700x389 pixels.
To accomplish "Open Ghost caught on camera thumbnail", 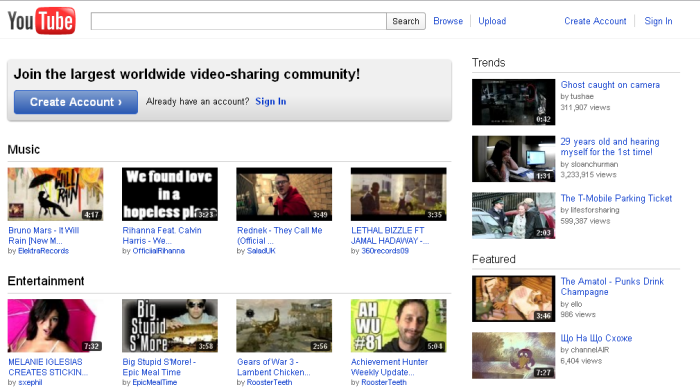I will click(x=513, y=102).
